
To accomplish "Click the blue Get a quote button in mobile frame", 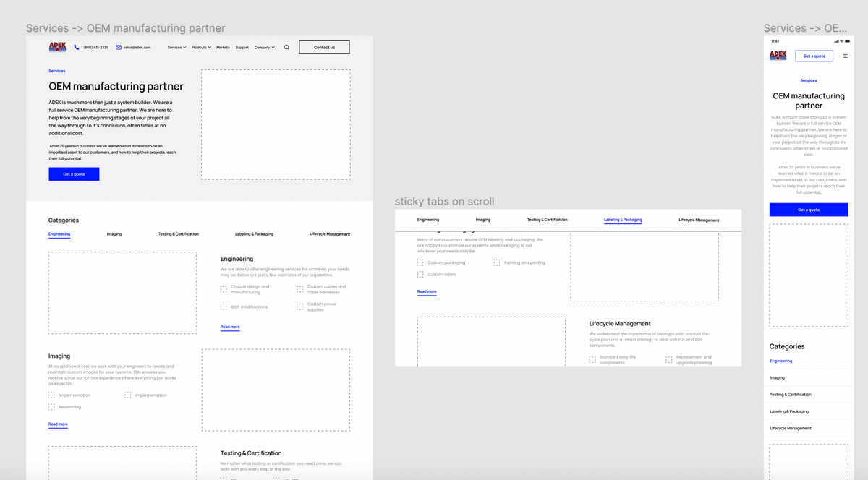I will 809,210.
